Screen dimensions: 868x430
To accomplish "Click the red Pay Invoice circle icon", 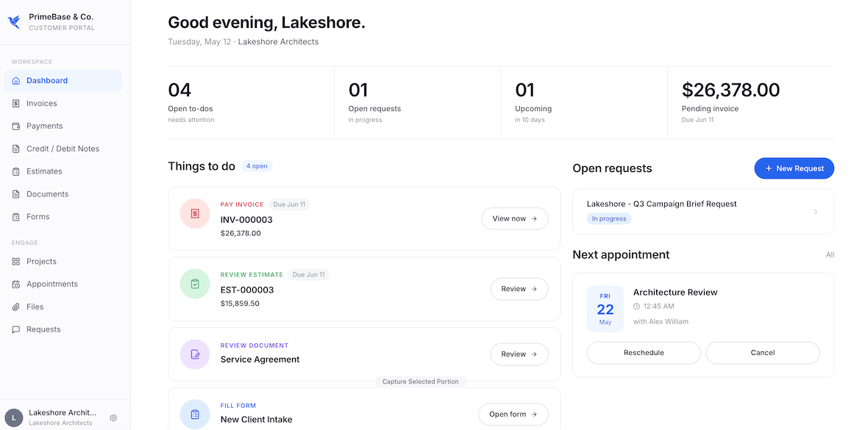I will click(195, 214).
